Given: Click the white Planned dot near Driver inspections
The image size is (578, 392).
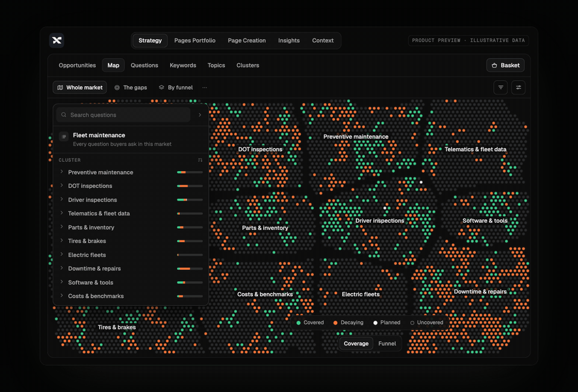Looking at the screenshot, I should pos(385,208).
